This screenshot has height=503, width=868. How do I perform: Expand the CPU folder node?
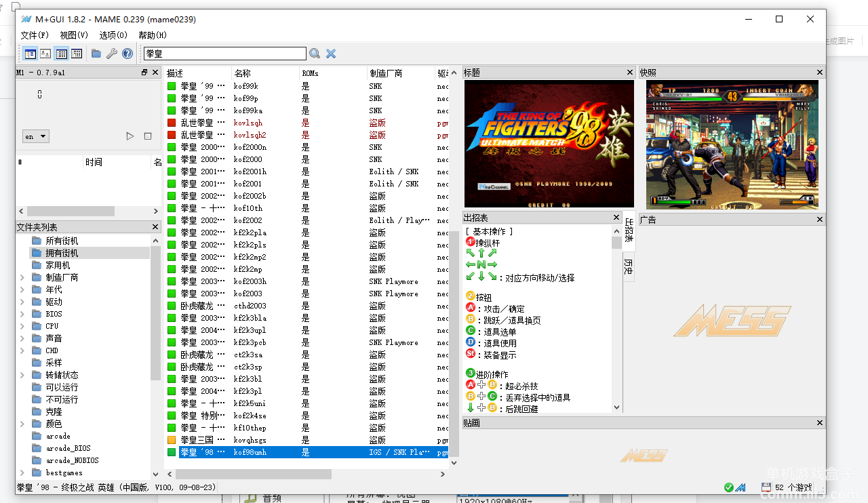click(x=22, y=326)
